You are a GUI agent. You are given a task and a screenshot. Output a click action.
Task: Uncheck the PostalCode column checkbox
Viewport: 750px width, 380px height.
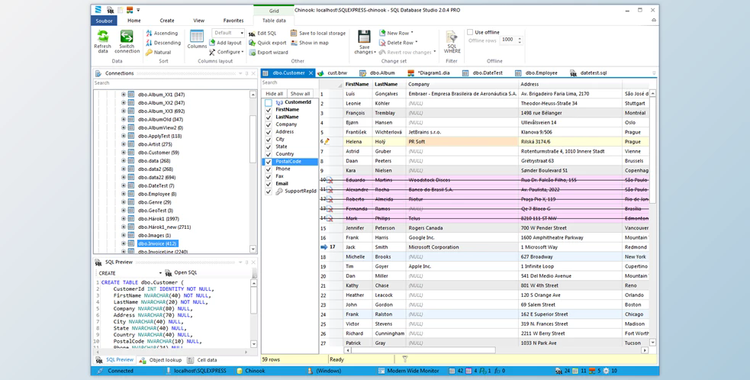(x=268, y=162)
